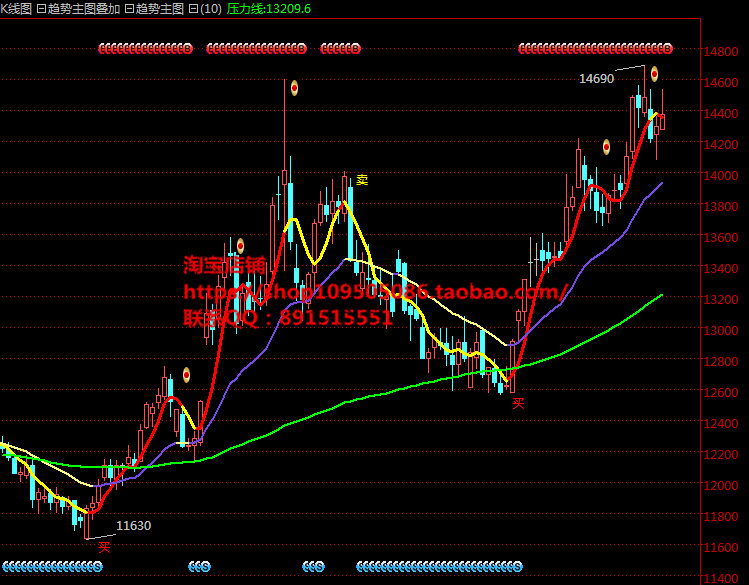Collapse the 趋势主图 indicator box

click(129, 8)
